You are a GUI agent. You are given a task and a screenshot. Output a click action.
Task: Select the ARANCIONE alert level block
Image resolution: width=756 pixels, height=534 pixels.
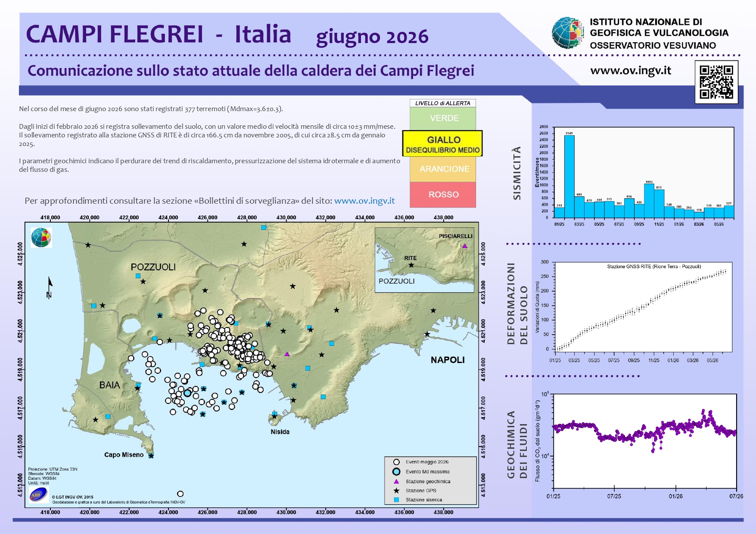pyautogui.click(x=443, y=169)
